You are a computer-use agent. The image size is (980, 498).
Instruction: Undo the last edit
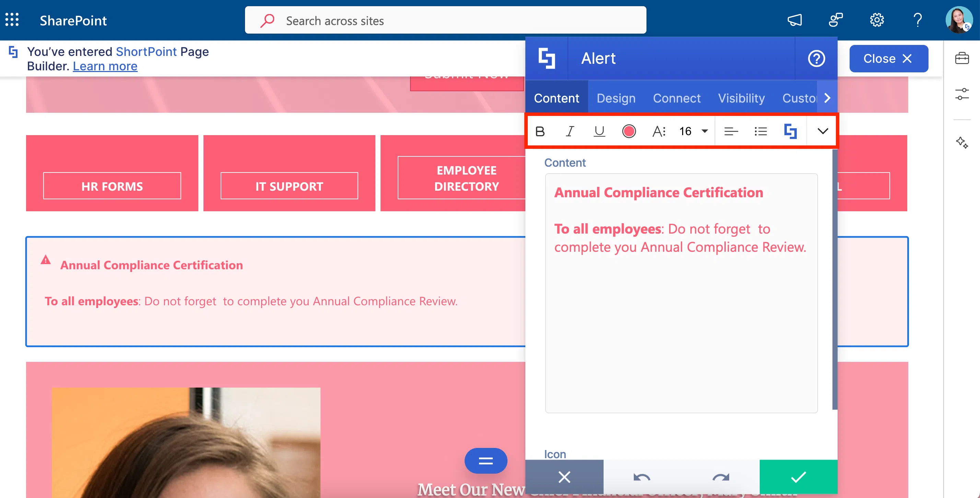coord(642,477)
